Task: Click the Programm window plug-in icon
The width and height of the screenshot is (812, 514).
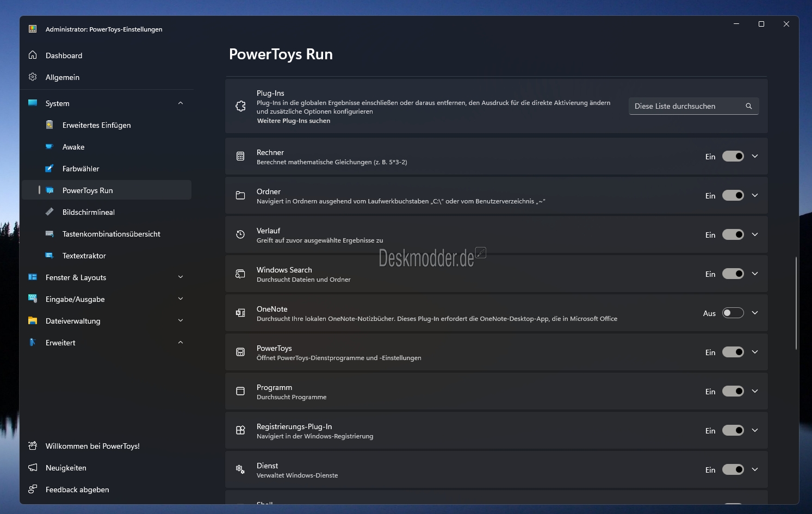Action: [x=240, y=391]
